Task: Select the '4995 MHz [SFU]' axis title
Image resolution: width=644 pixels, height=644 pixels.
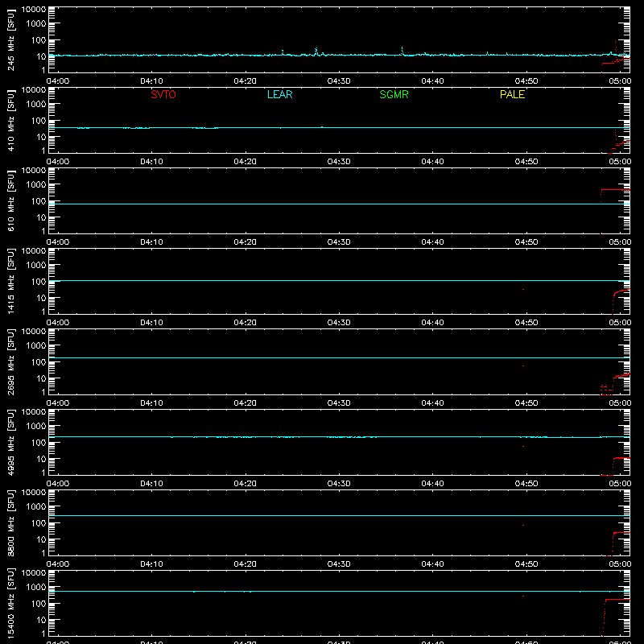Action: pos(10,443)
